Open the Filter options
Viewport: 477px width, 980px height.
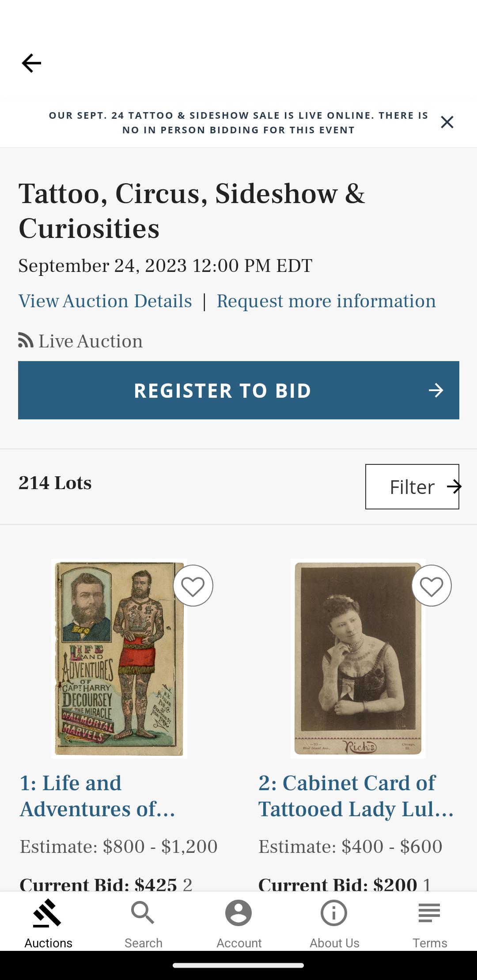click(x=412, y=486)
